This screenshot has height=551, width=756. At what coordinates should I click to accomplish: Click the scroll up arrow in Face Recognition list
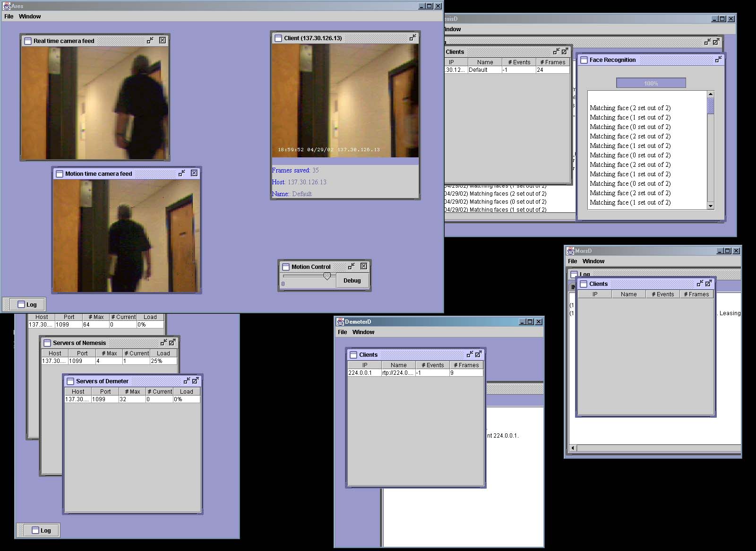pyautogui.click(x=711, y=95)
